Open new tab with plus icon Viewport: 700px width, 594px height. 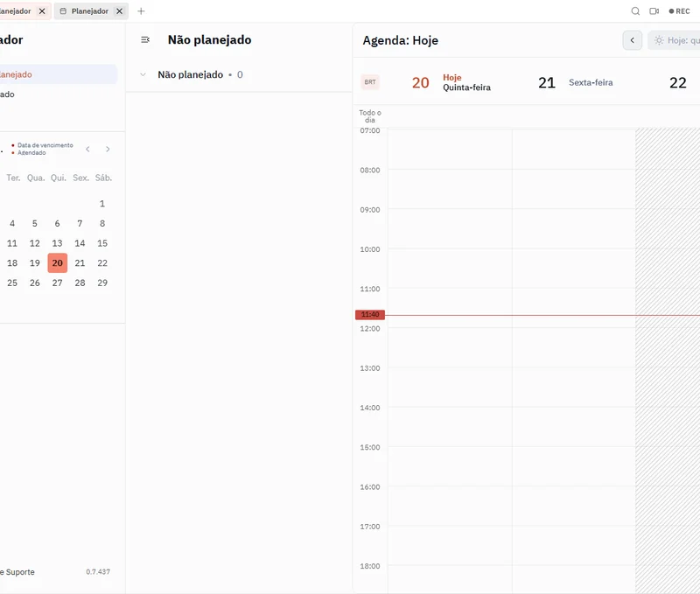click(141, 11)
